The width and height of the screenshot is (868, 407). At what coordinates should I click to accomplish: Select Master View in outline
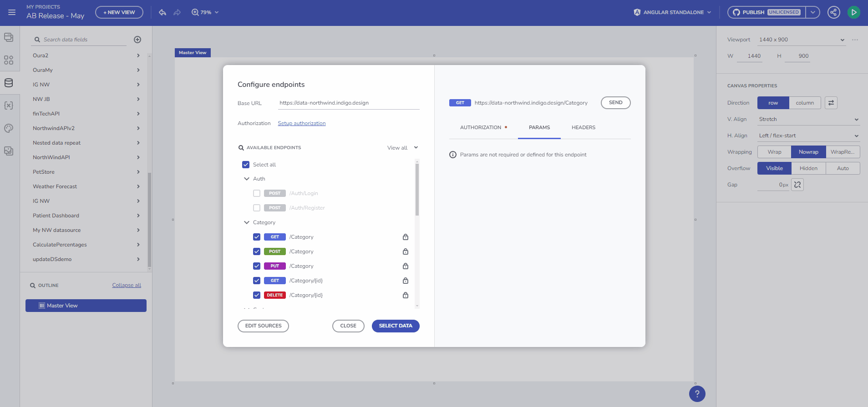click(86, 306)
